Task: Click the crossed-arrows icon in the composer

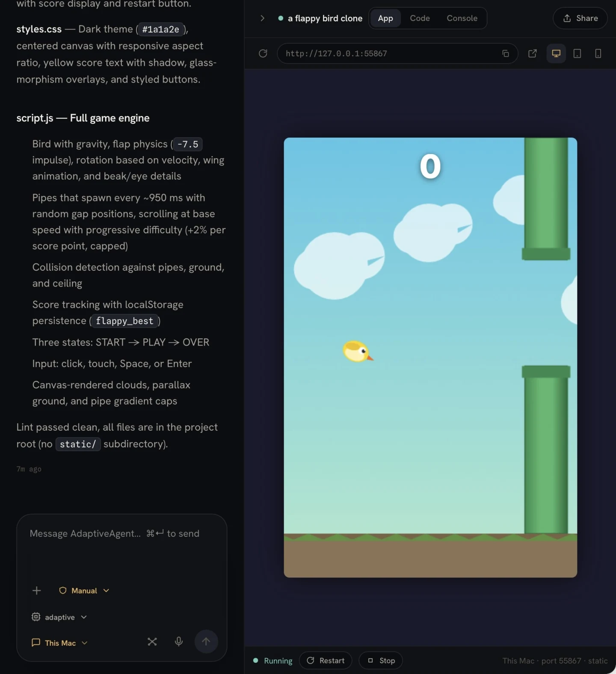Action: pos(152,641)
